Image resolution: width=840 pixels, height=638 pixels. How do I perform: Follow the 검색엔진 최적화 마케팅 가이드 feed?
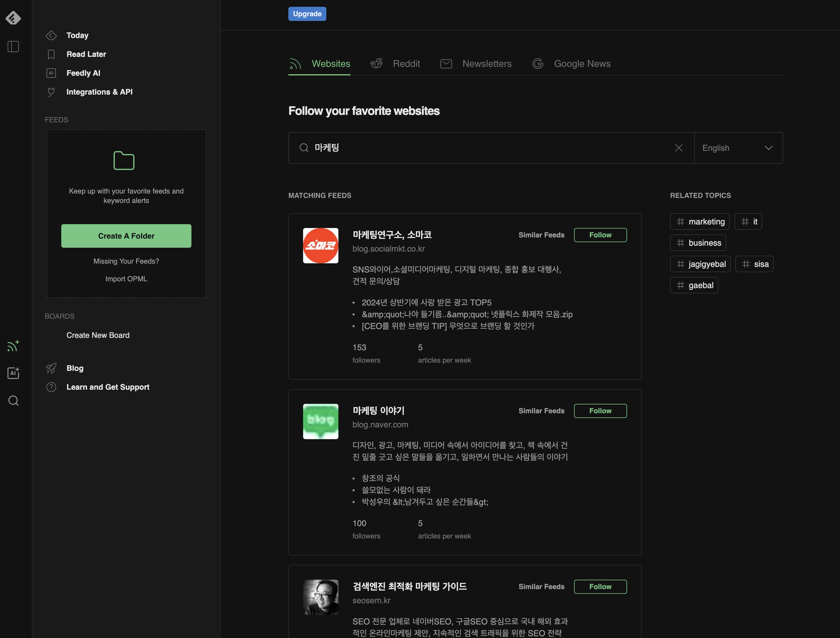600,586
